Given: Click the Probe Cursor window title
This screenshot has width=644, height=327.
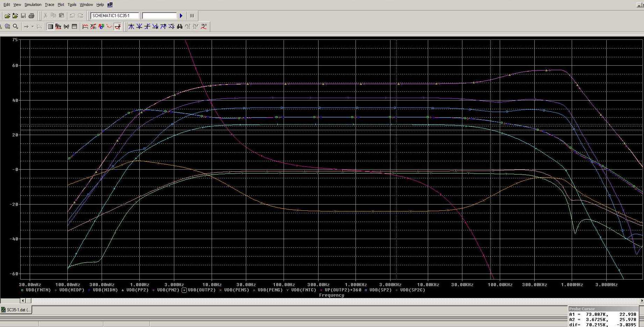Looking at the screenshot, I should click(x=582, y=309).
